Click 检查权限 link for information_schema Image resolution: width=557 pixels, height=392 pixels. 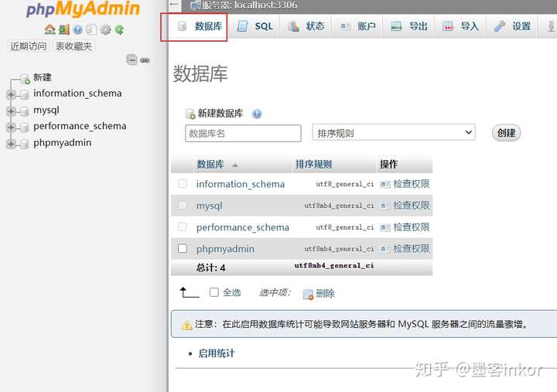click(412, 184)
